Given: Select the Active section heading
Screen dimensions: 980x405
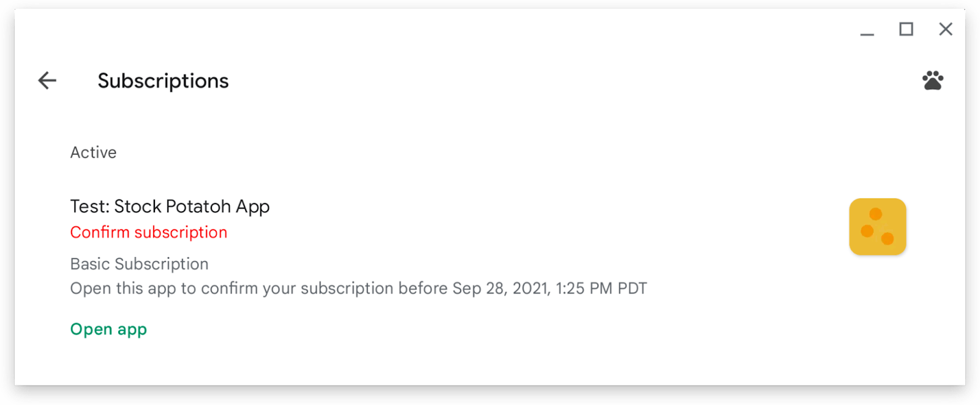Looking at the screenshot, I should coord(93,152).
